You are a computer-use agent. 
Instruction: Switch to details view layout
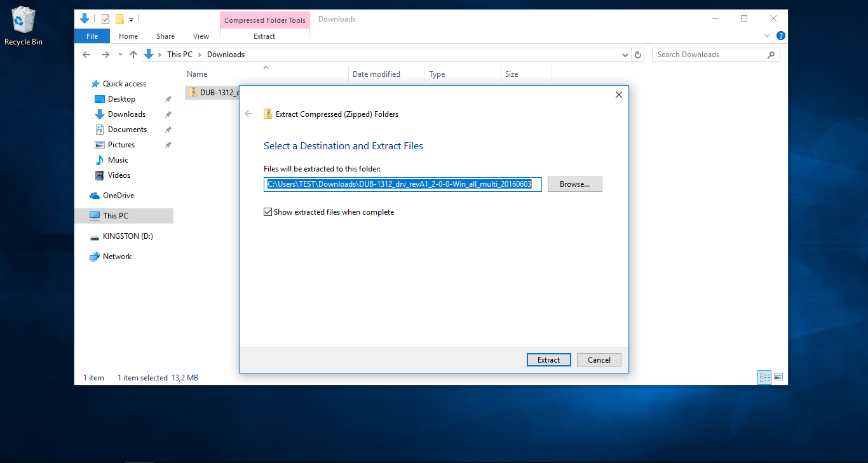pos(764,377)
